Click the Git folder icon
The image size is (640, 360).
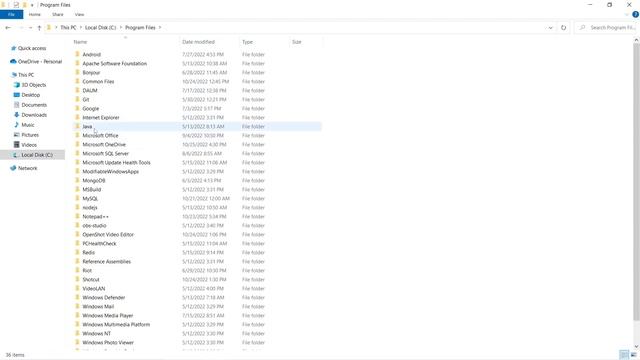[x=78, y=99]
